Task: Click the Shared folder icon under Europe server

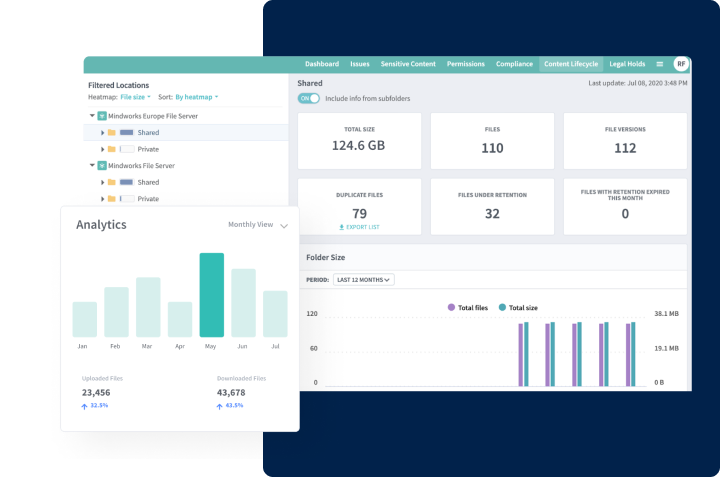Action: (112, 132)
